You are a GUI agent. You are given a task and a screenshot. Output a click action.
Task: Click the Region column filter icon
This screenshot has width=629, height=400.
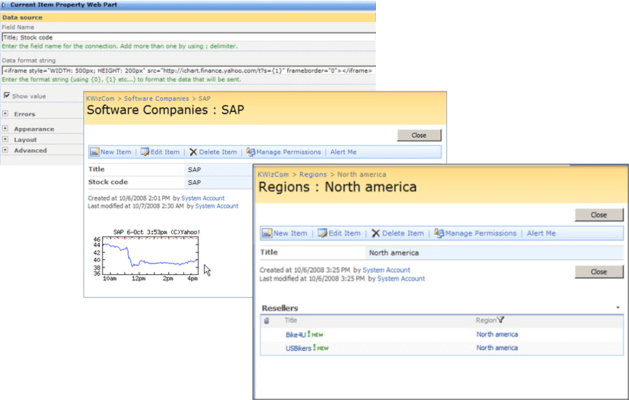tap(504, 320)
